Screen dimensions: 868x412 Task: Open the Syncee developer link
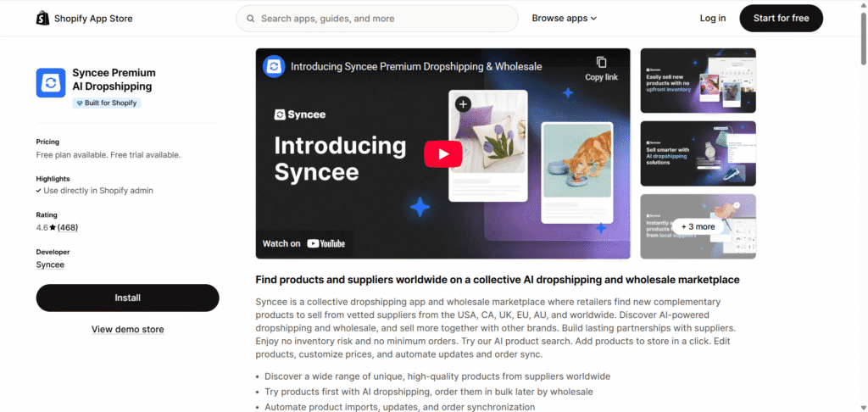click(x=50, y=264)
